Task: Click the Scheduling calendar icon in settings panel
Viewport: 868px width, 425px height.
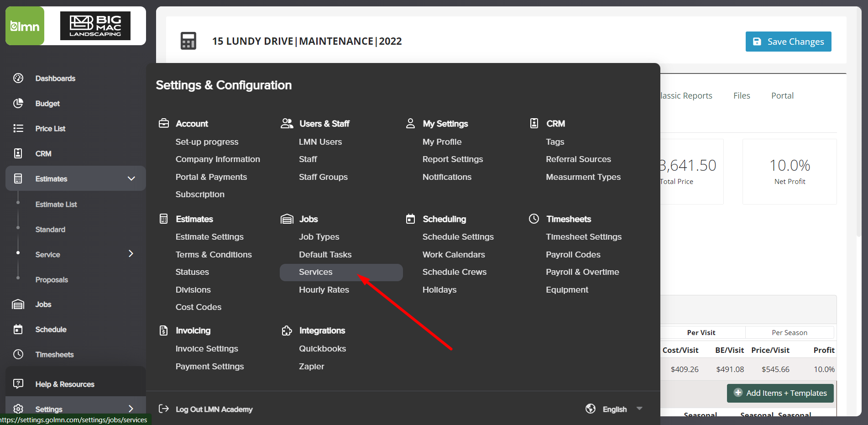Action: point(410,219)
